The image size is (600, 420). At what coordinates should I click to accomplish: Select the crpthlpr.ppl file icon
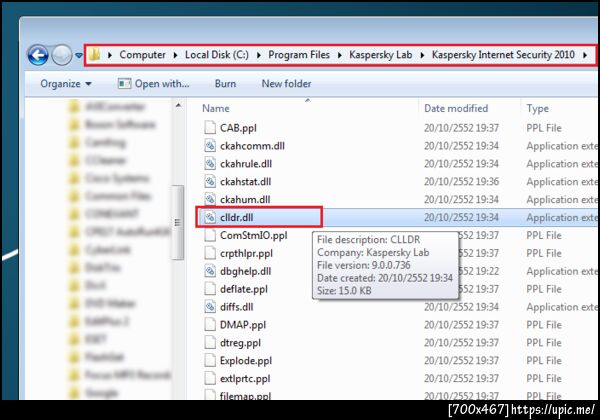(x=210, y=253)
